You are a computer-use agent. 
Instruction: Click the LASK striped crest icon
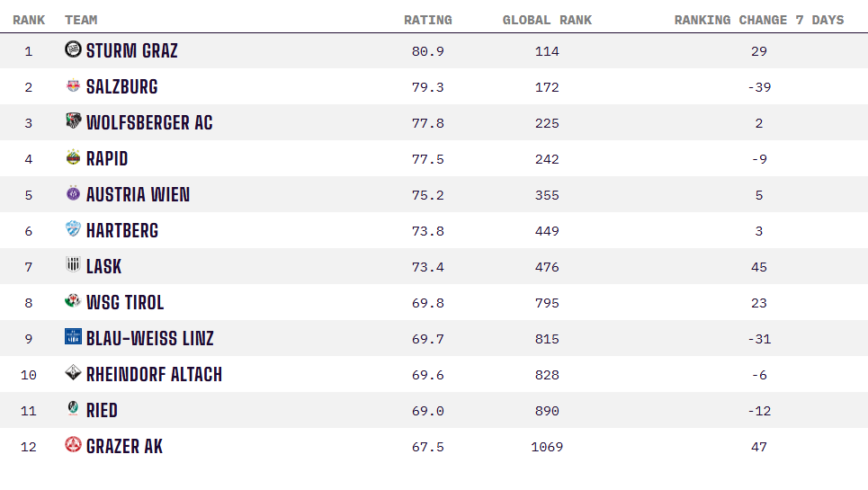point(73,265)
